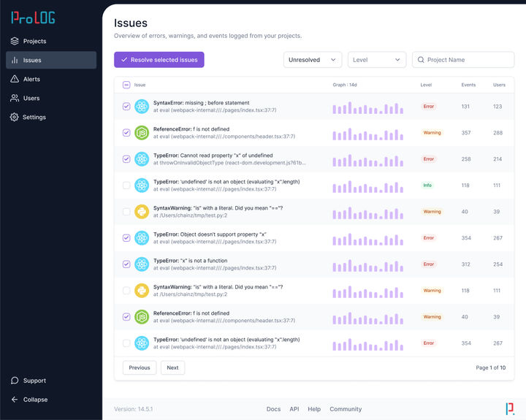Click the Info level badge
This screenshot has height=420, width=526.
point(427,186)
